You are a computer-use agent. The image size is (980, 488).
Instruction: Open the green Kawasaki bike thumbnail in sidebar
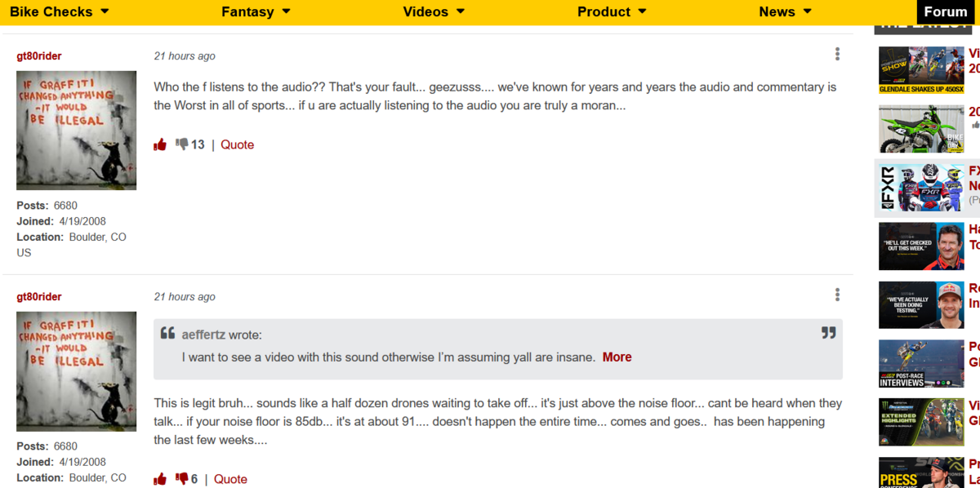(921, 129)
